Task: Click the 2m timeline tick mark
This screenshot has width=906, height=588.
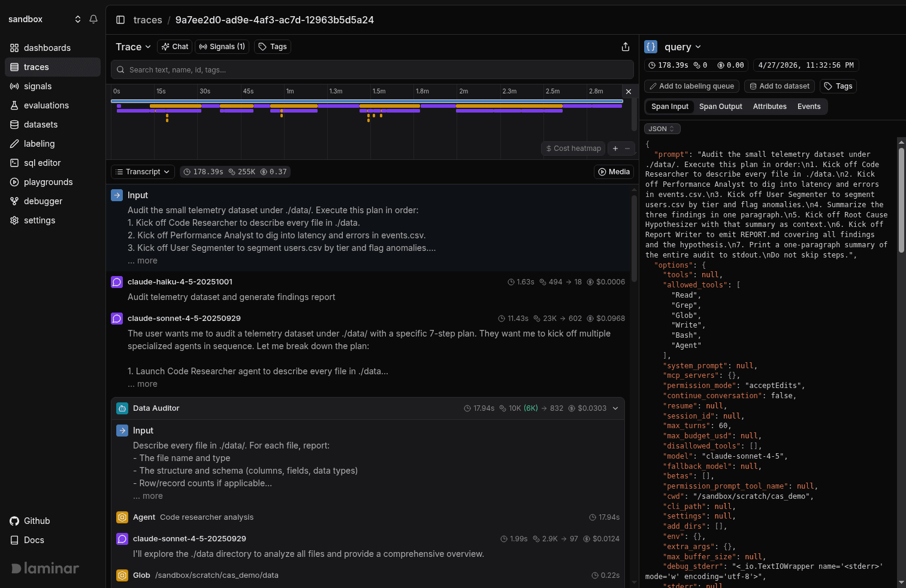Action: pos(464,91)
